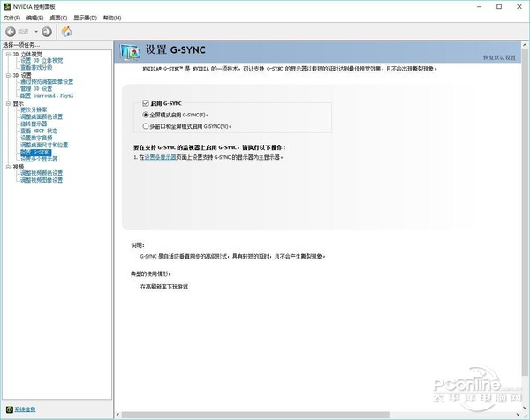Click the 视频 category label
The width and height of the screenshot is (530, 420).
pos(19,167)
